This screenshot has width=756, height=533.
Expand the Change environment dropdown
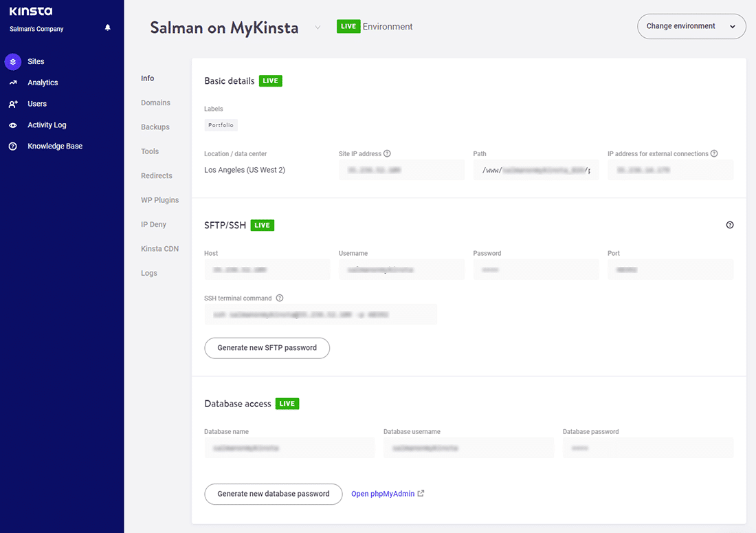691,26
